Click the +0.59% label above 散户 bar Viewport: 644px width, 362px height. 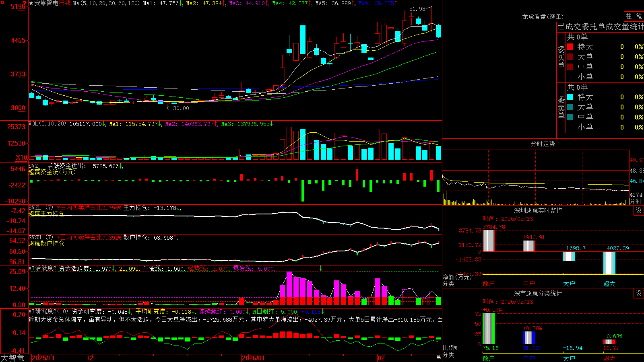[x=492, y=310]
